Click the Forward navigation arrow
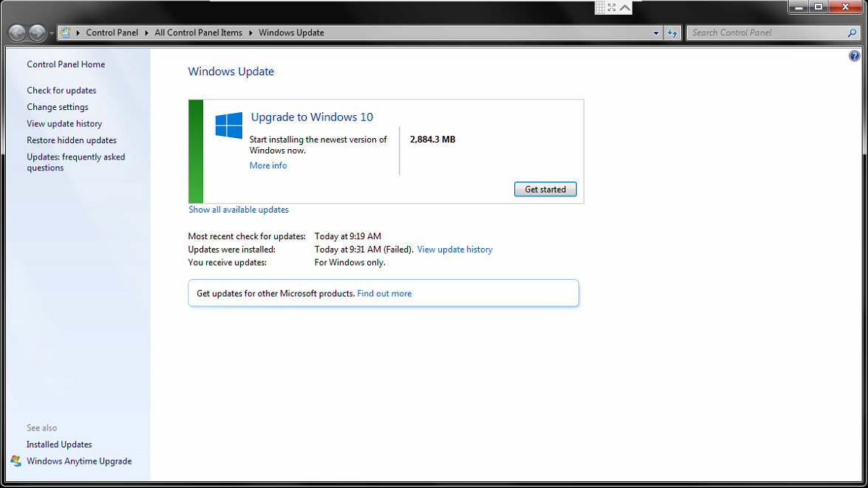 37,33
